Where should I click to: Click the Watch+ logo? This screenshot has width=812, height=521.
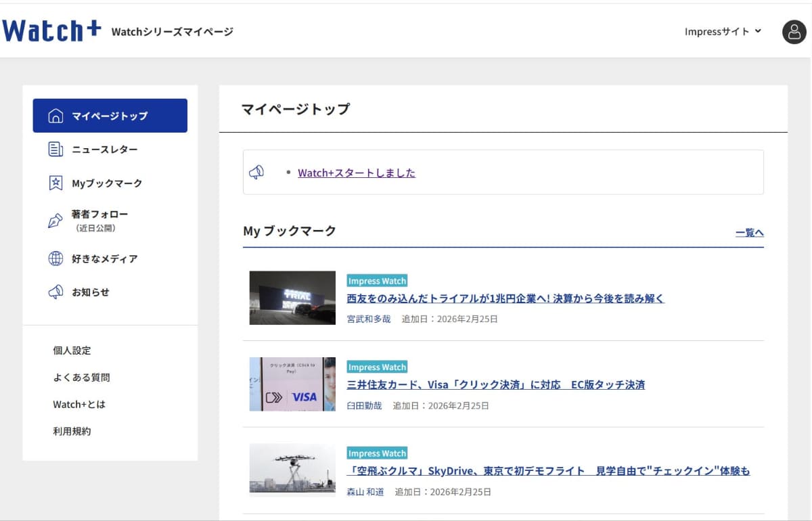point(51,30)
